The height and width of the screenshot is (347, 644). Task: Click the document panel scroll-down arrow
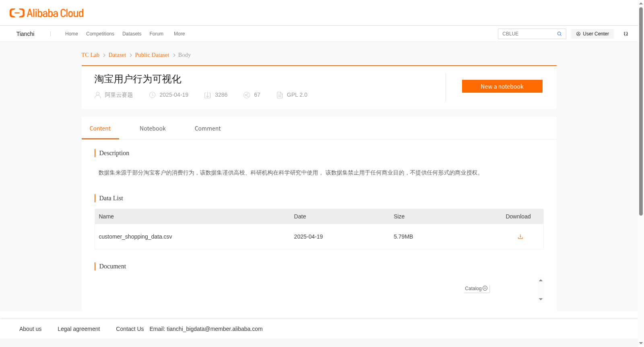pos(541,299)
